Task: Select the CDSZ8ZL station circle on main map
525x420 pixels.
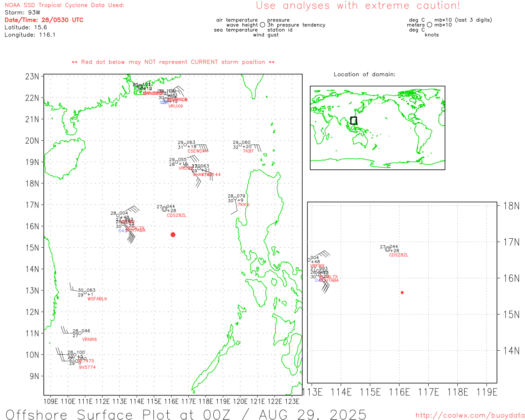Action: coord(164,209)
